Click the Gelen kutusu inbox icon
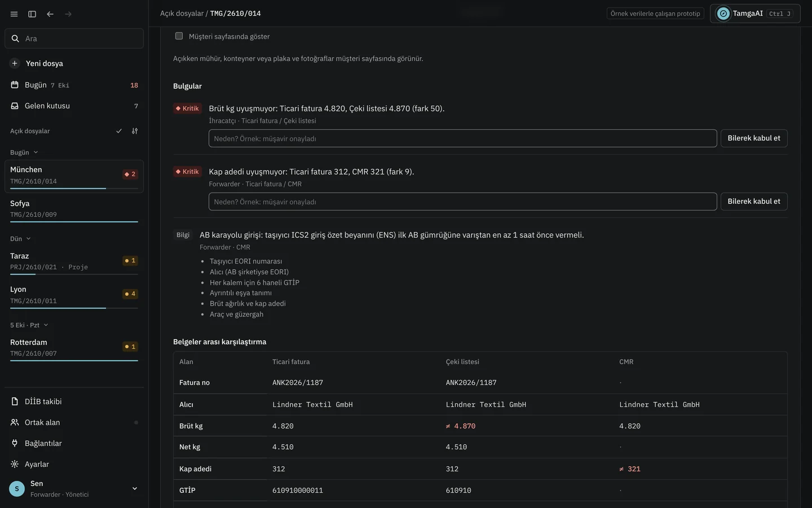The width and height of the screenshot is (812, 508). [x=15, y=106]
